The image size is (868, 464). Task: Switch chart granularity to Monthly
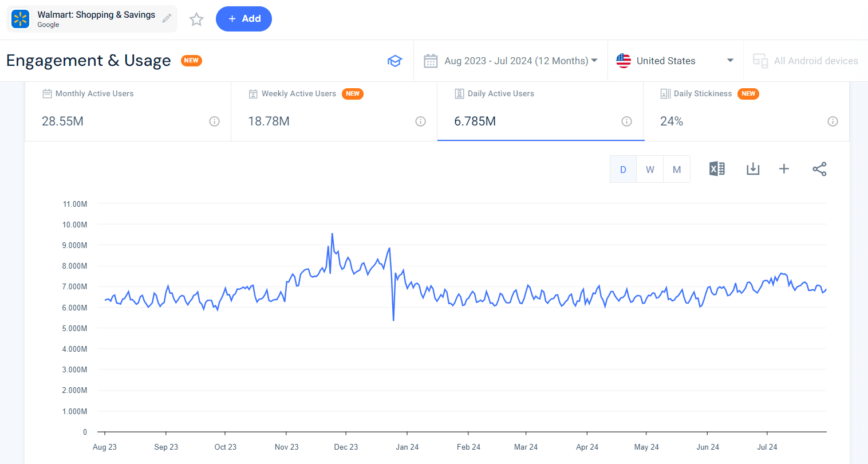tap(676, 169)
